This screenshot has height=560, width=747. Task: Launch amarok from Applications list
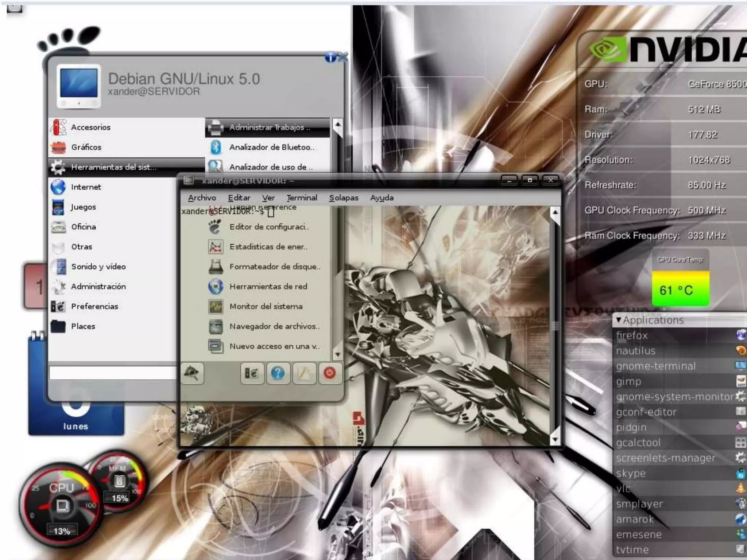click(x=681, y=519)
